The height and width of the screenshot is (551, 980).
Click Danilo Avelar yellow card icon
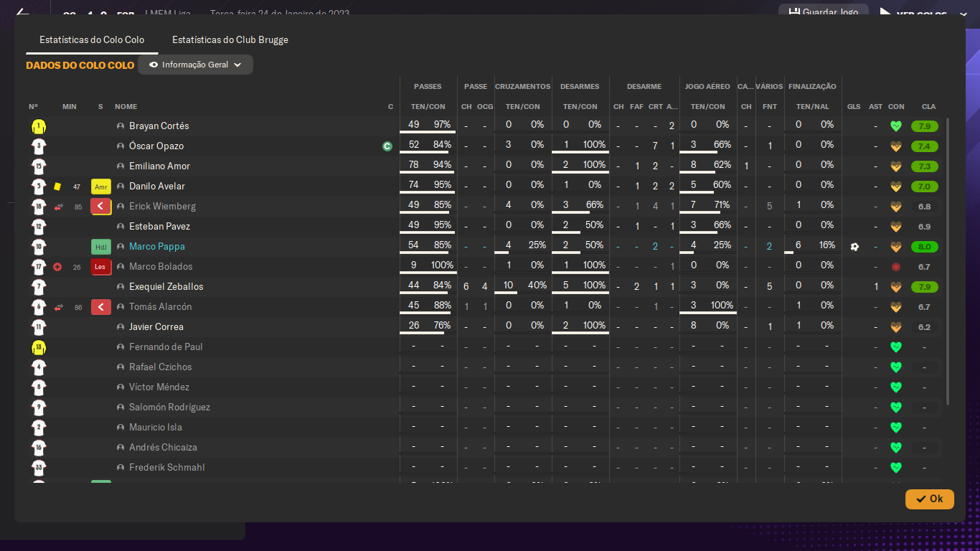(x=57, y=187)
